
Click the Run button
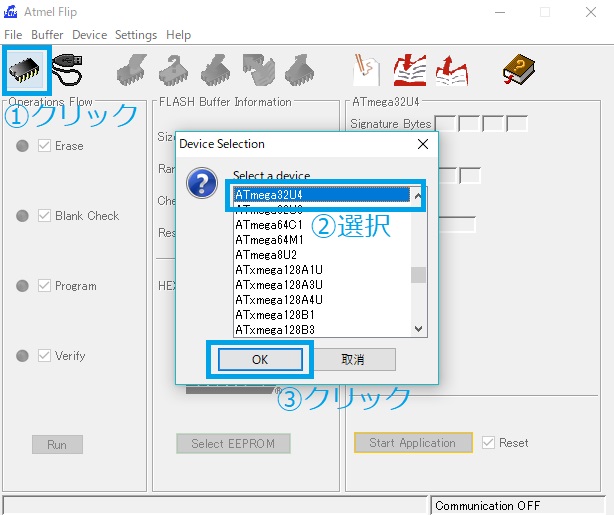(x=57, y=445)
